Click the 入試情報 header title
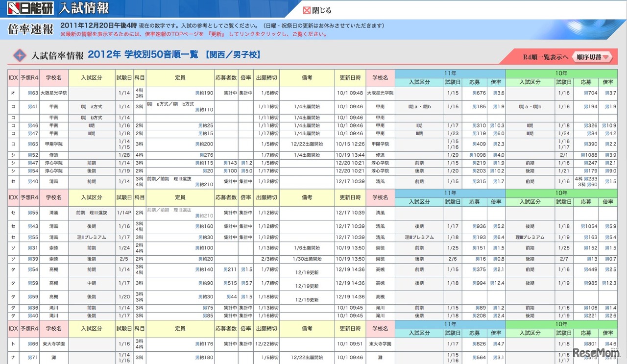This screenshot has height=364, width=627. pos(83,8)
